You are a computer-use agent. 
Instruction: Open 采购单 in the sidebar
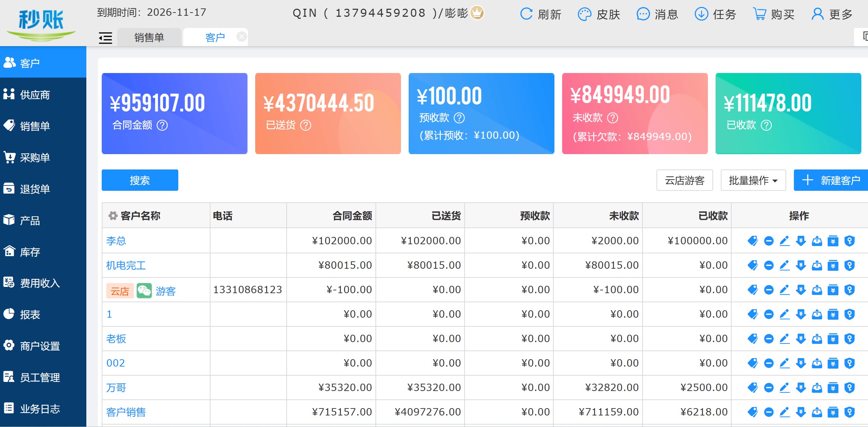click(43, 158)
